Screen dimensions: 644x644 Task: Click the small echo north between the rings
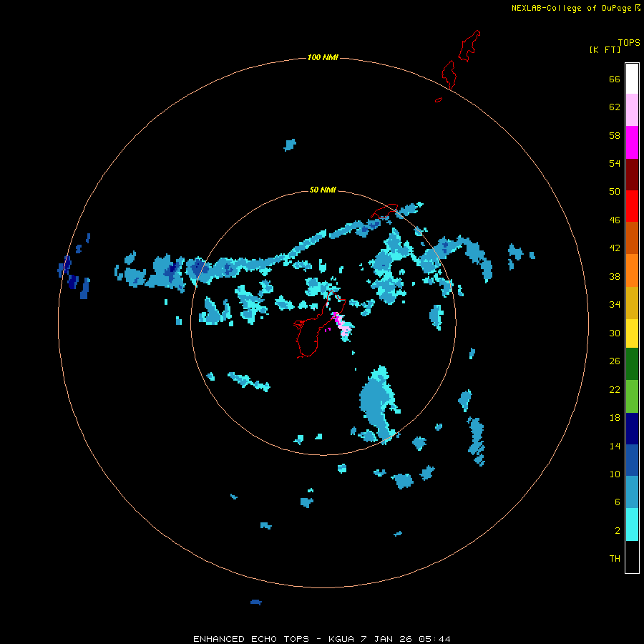[290, 145]
